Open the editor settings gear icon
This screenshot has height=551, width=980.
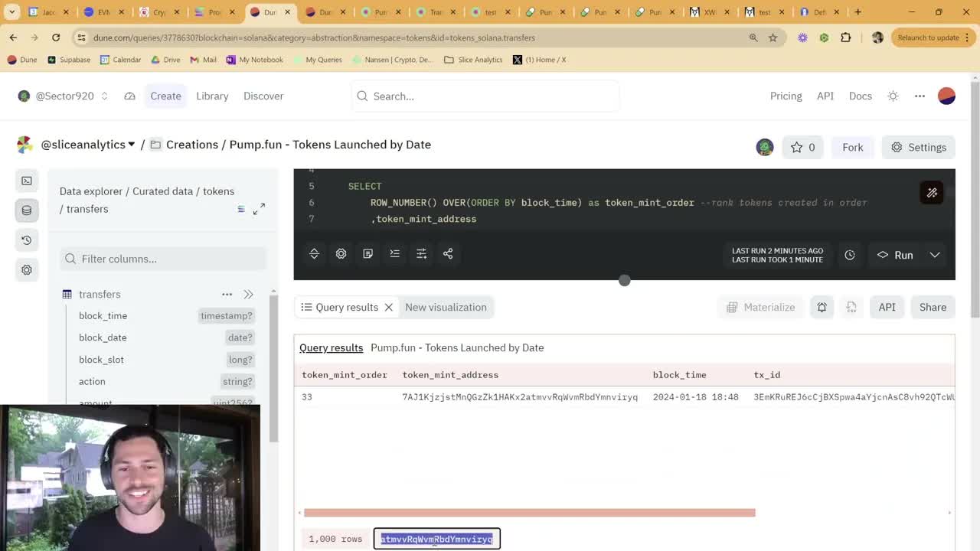point(341,254)
